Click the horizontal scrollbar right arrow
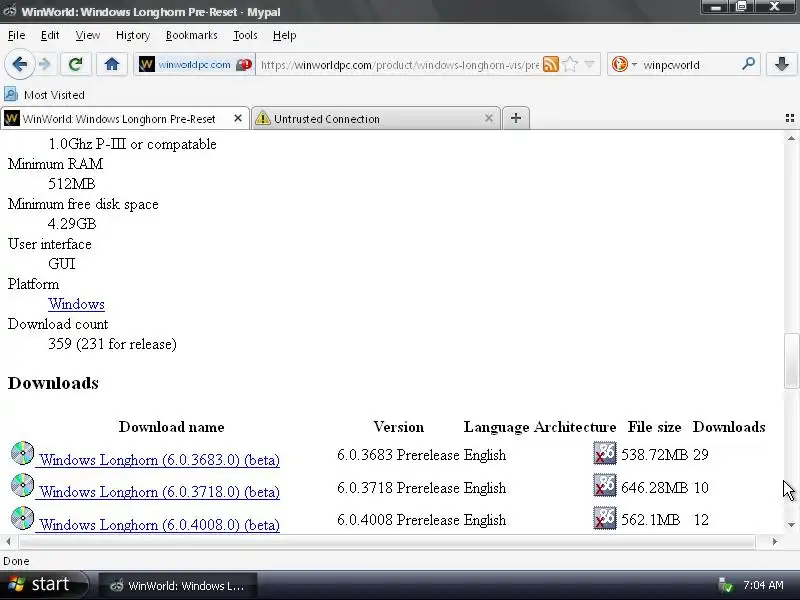The height and width of the screenshot is (600, 800). point(775,541)
